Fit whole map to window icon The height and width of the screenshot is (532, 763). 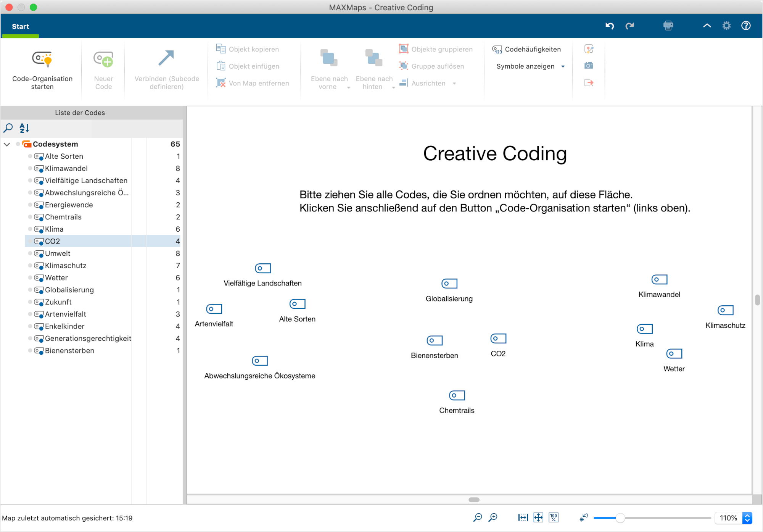click(x=538, y=517)
